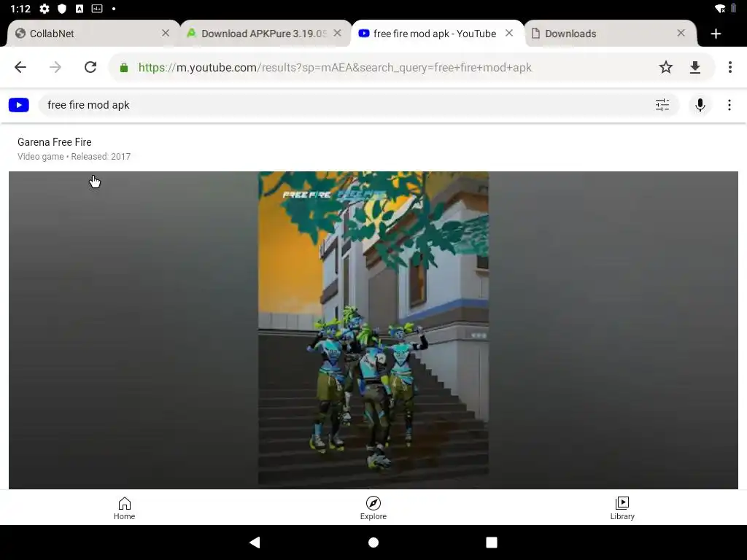Click the settings gear in status bar
Screen dimensions: 747x560
coord(44,9)
